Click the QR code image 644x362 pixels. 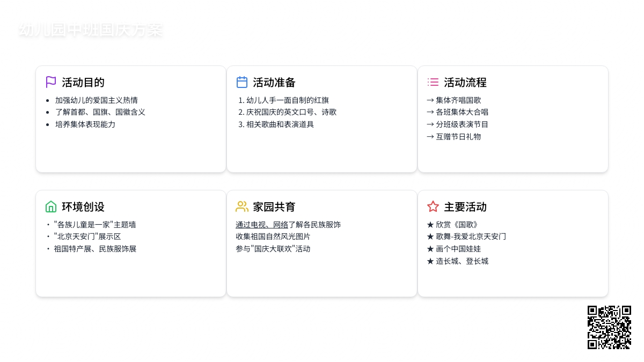pos(609,327)
